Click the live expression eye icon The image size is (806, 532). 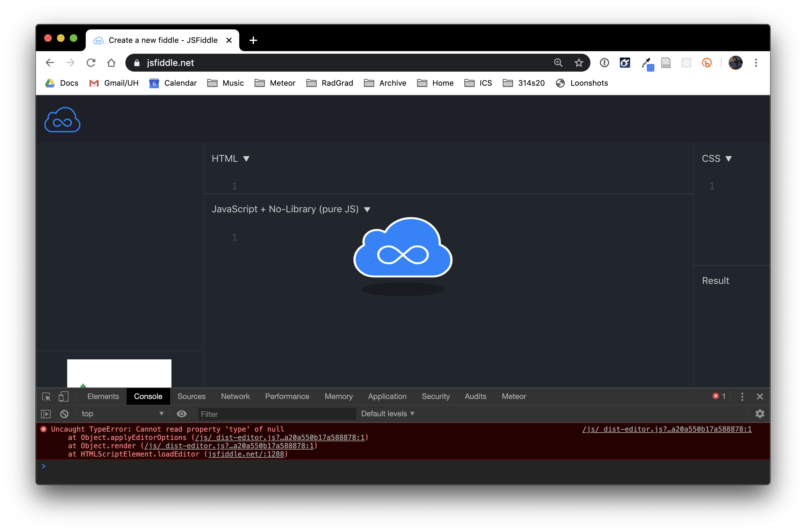(x=182, y=414)
